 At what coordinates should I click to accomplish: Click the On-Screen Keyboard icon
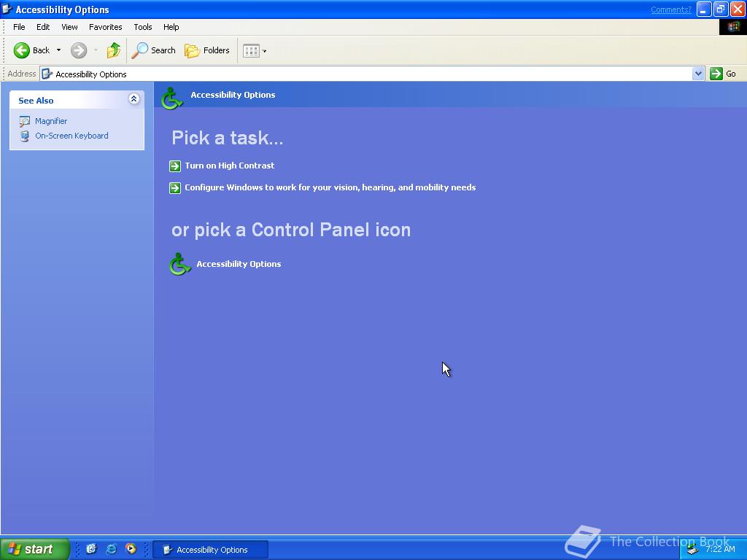tap(25, 136)
